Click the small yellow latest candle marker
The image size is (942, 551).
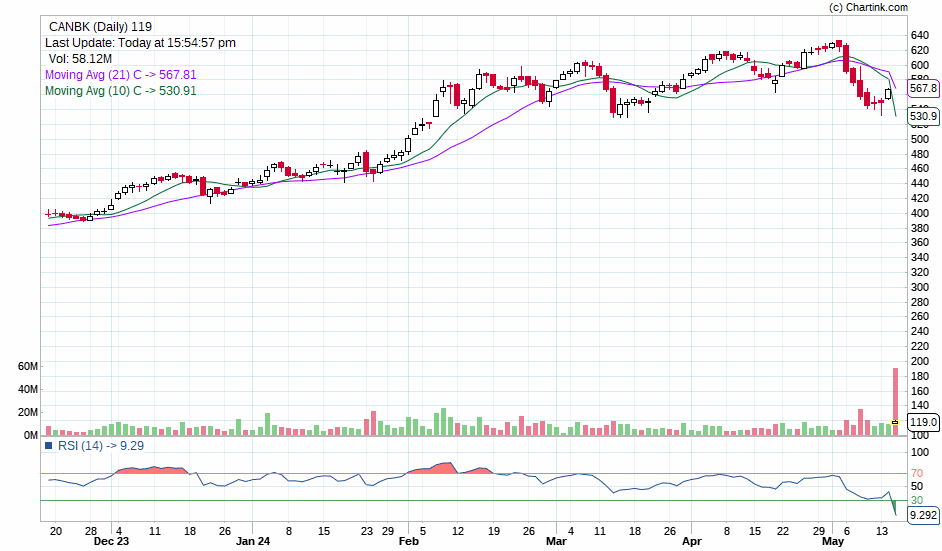(x=895, y=422)
